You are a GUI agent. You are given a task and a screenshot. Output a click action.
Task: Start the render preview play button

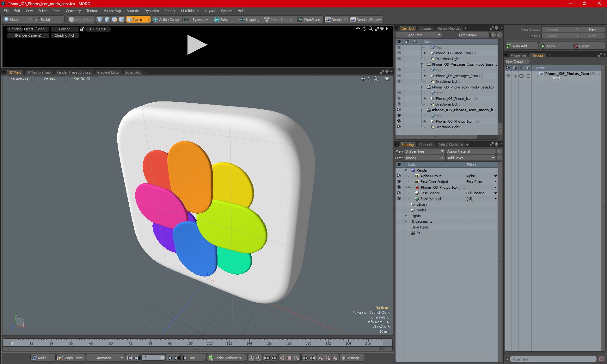(197, 45)
